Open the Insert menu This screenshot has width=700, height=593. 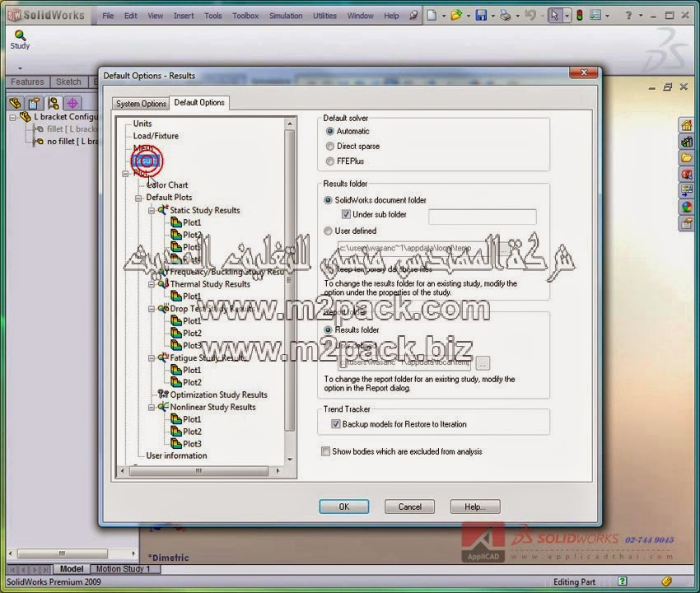[184, 16]
